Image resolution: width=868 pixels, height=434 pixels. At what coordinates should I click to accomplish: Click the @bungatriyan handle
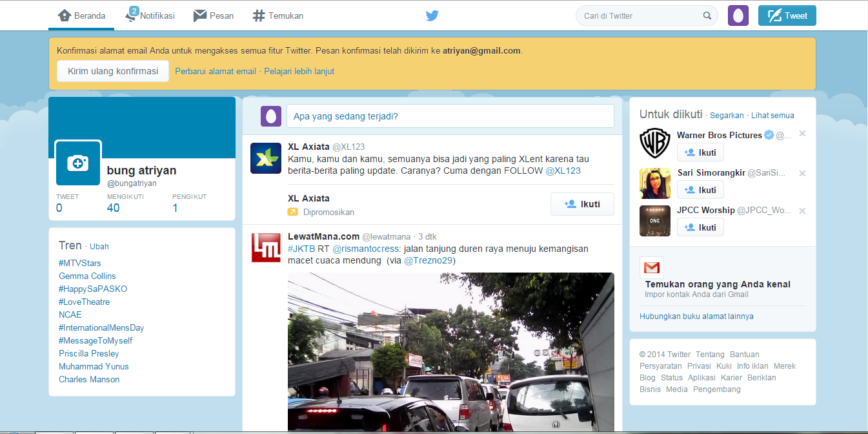click(132, 183)
